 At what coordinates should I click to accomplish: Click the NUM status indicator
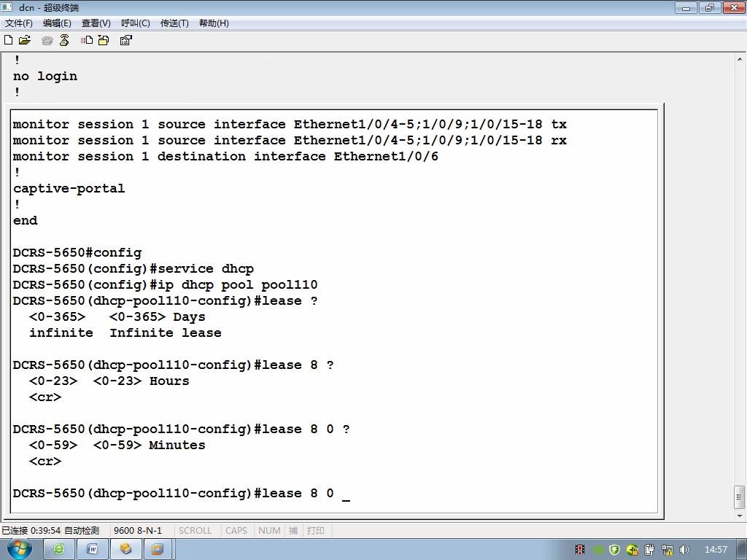click(269, 531)
